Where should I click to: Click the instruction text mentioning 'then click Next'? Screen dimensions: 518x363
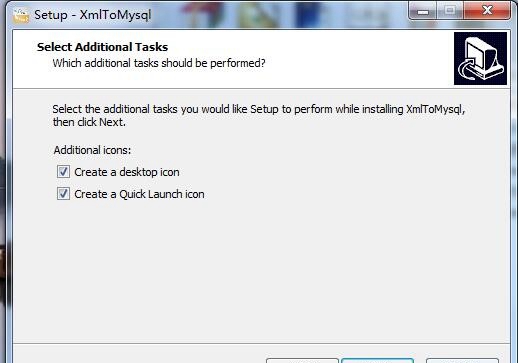tap(259, 115)
